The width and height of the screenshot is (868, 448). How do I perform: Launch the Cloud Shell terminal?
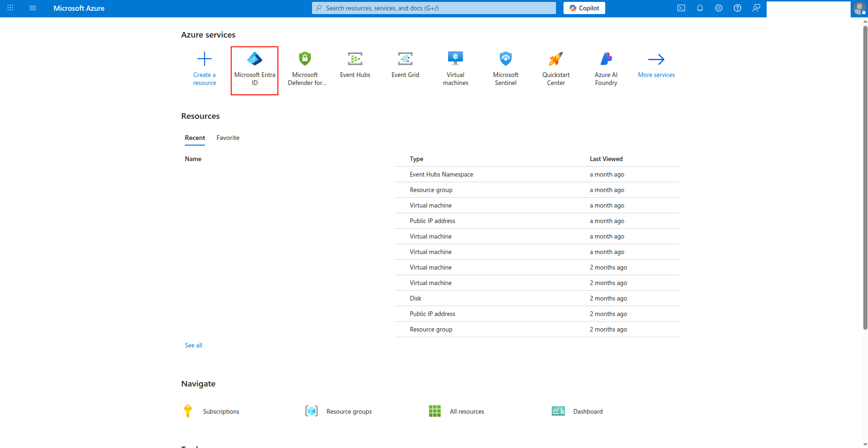tap(681, 8)
